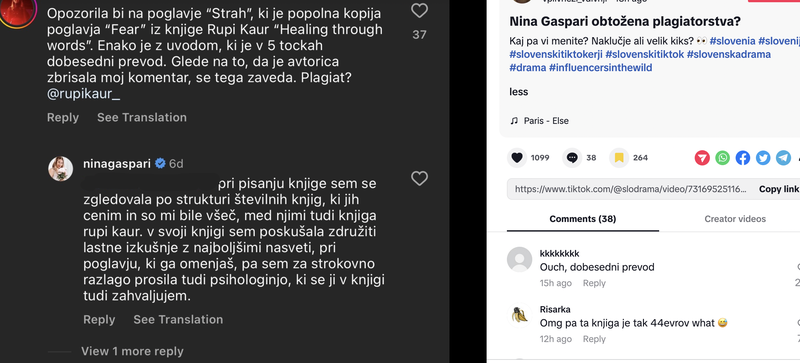
Task: Like the top comment about plagiarism
Action: [419, 10]
